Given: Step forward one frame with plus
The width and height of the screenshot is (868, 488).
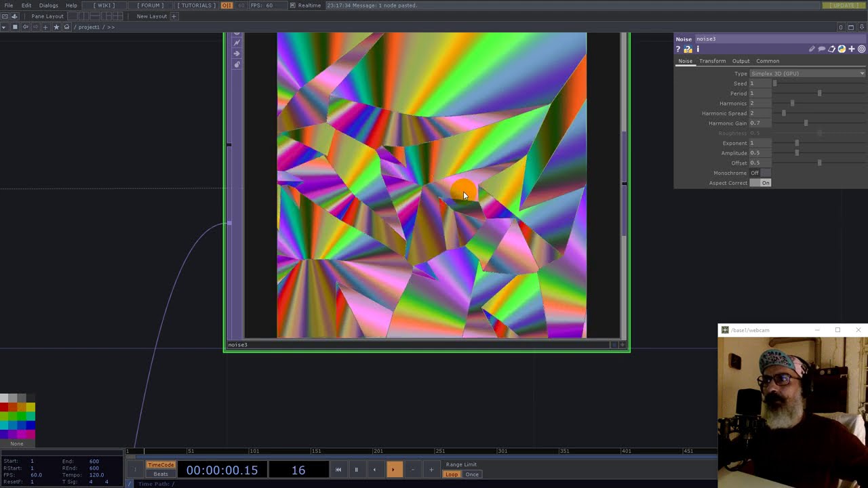Looking at the screenshot, I should pyautogui.click(x=431, y=470).
